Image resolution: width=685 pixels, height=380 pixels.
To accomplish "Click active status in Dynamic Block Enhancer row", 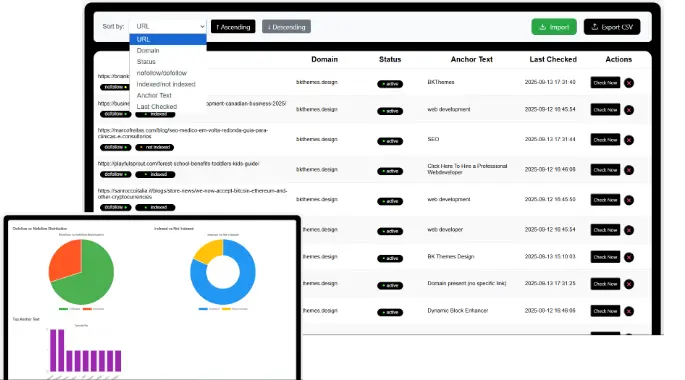I will coord(390,312).
